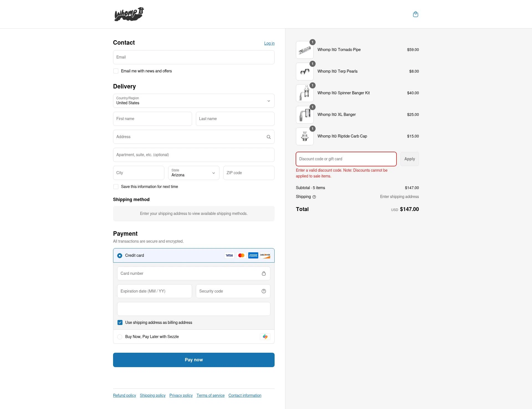The width and height of the screenshot is (532, 409).
Task: Select Buy Now, Pay Later with Sezzle
Action: 120,337
